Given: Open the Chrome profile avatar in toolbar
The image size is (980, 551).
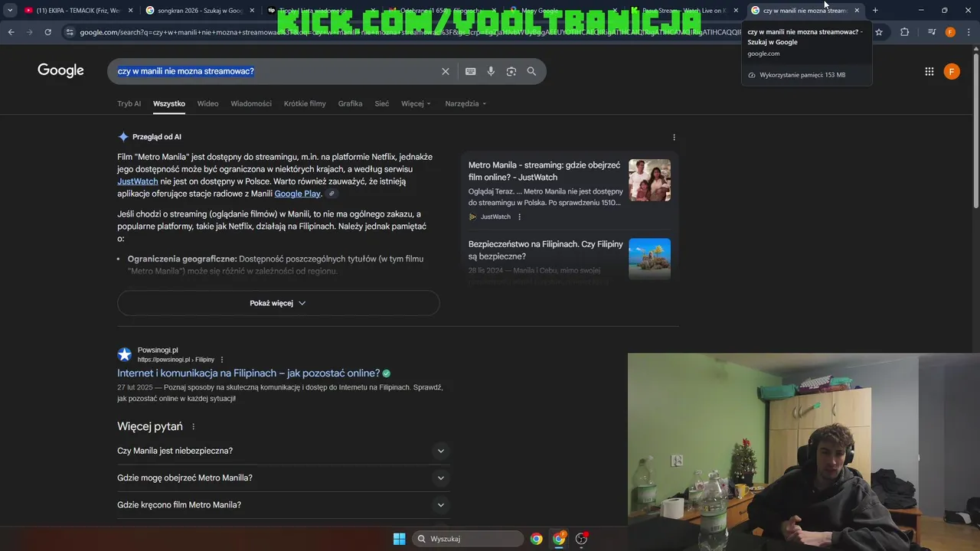Looking at the screenshot, I should 950,32.
